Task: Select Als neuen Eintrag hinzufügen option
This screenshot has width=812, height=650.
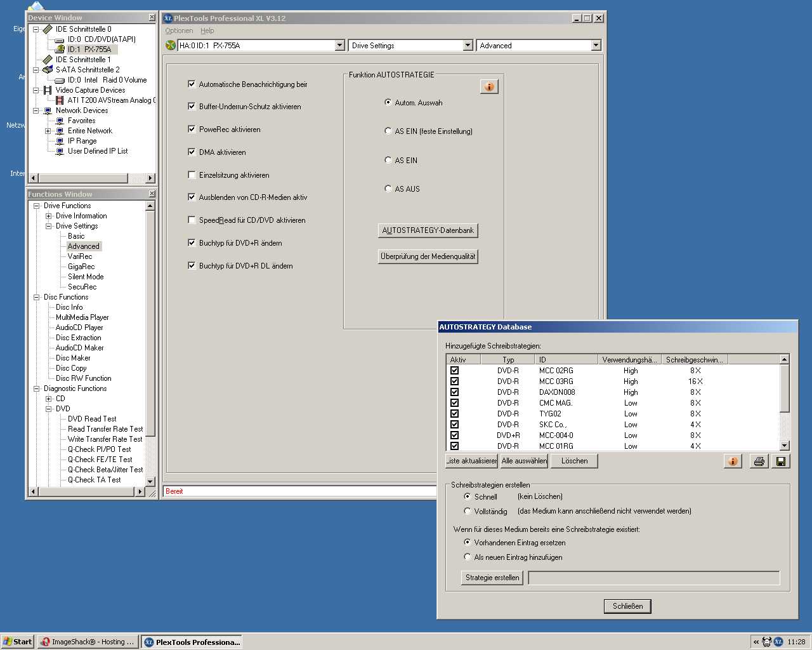Action: pos(468,557)
